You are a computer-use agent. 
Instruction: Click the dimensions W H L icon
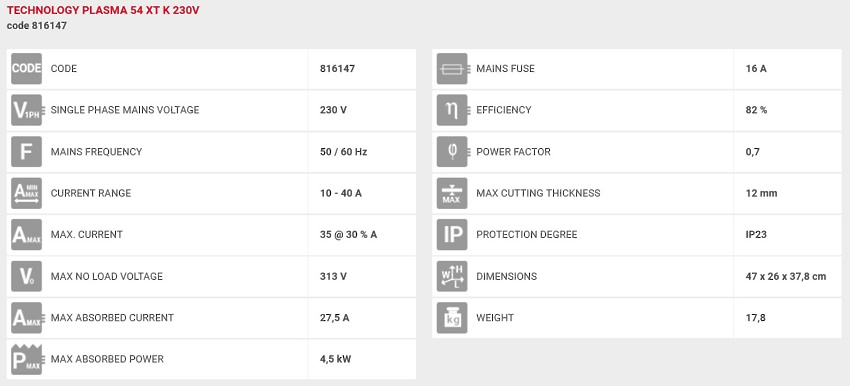tap(452, 276)
